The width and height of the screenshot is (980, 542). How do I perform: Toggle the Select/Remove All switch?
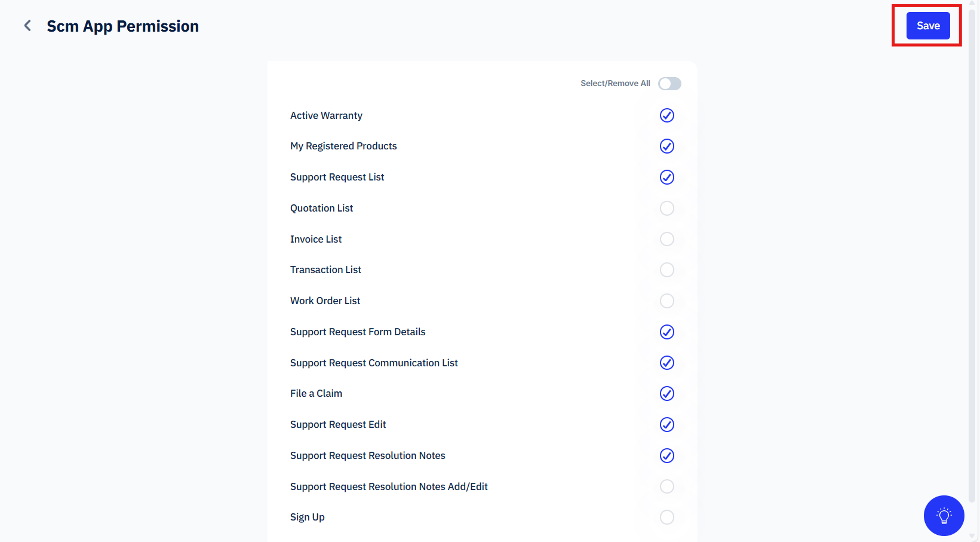point(669,84)
